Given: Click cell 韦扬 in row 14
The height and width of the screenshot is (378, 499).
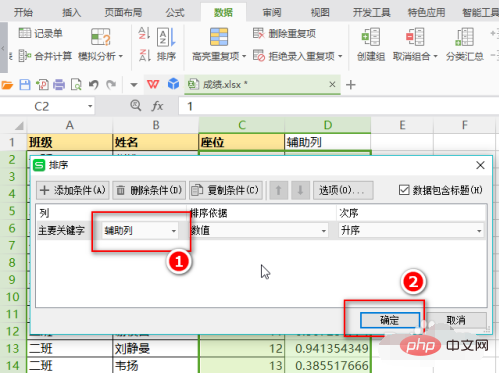Looking at the screenshot, I should 156,366.
